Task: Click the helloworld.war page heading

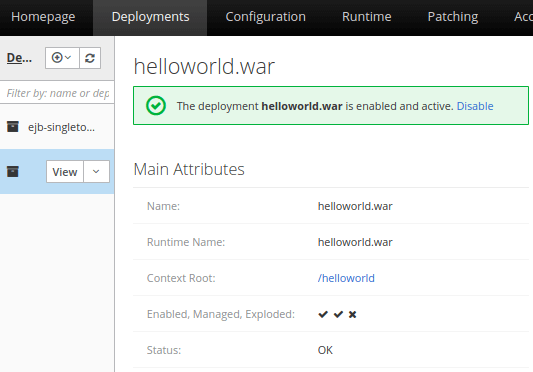Action: pyautogui.click(x=204, y=66)
